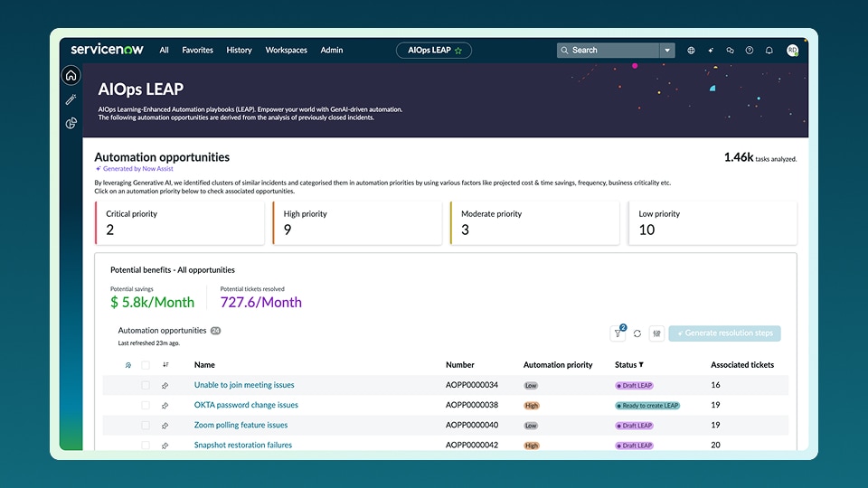Viewport: 868px width, 488px height.
Task: Select the Moderate priority card
Action: click(534, 222)
